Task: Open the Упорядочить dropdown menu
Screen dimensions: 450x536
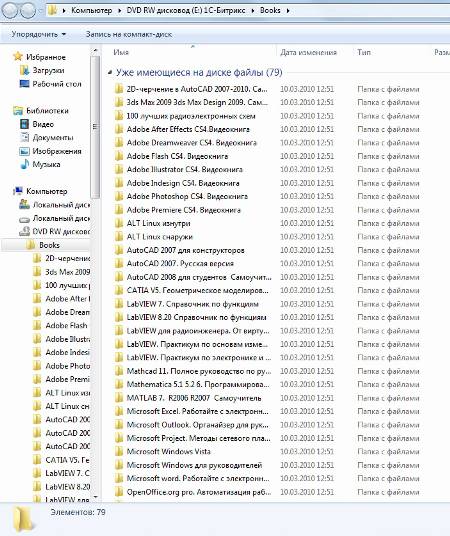Action: [x=39, y=34]
